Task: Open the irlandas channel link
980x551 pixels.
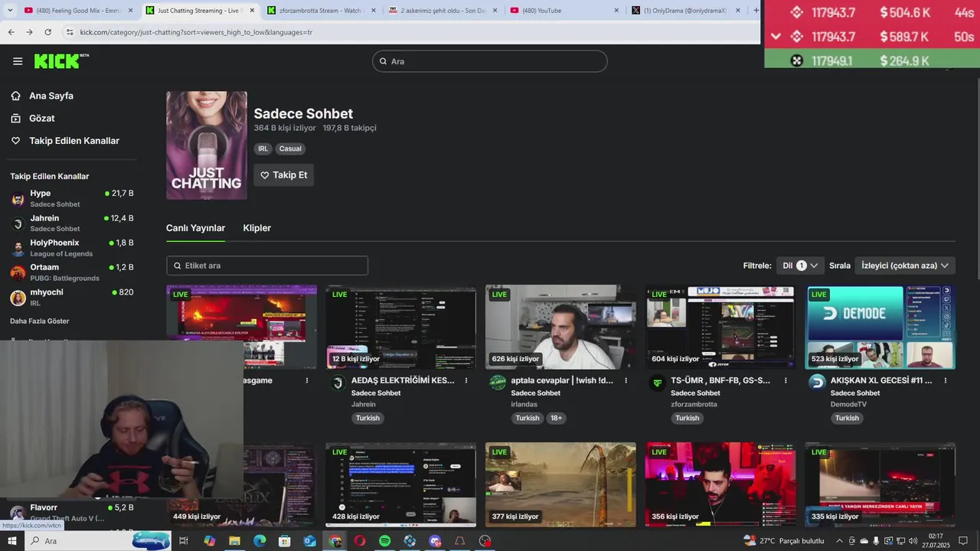Action: click(x=524, y=404)
